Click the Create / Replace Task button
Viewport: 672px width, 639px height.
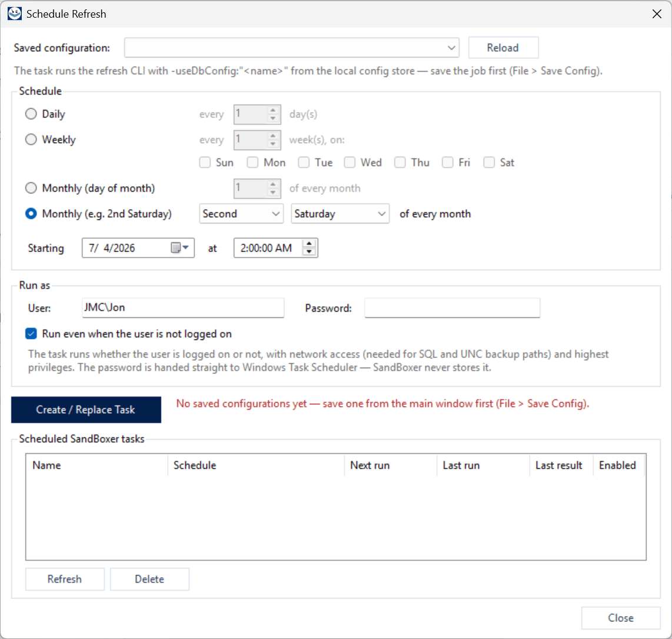tap(86, 410)
